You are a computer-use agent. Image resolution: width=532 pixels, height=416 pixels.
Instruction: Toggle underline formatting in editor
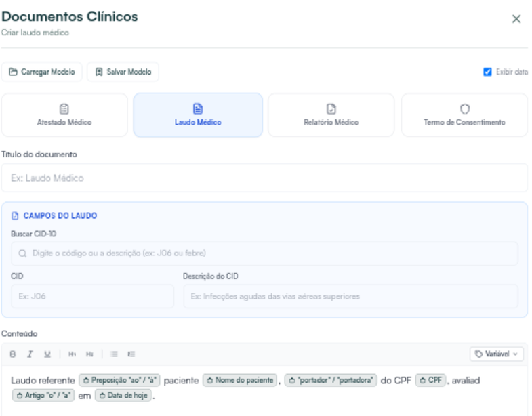(47, 354)
